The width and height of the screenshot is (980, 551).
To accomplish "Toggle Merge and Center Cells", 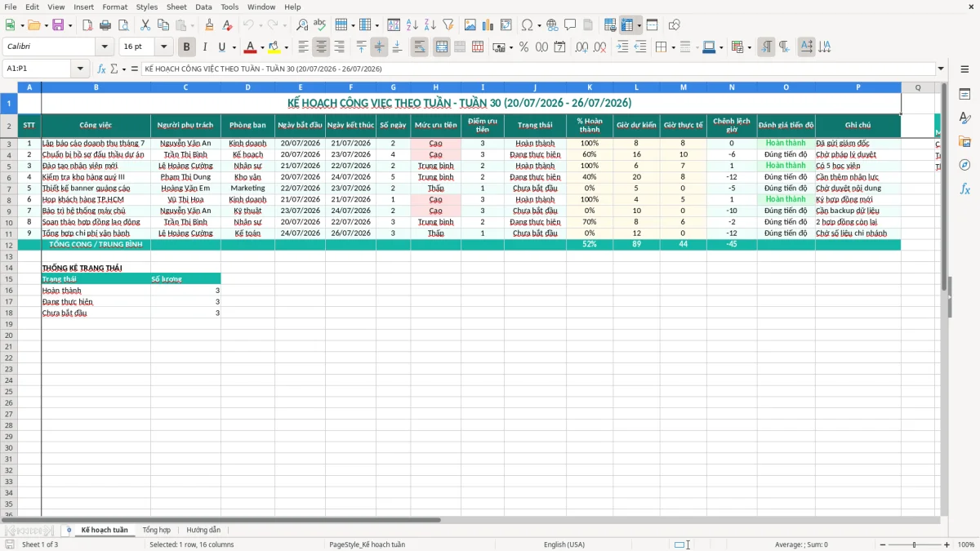I will [x=442, y=47].
